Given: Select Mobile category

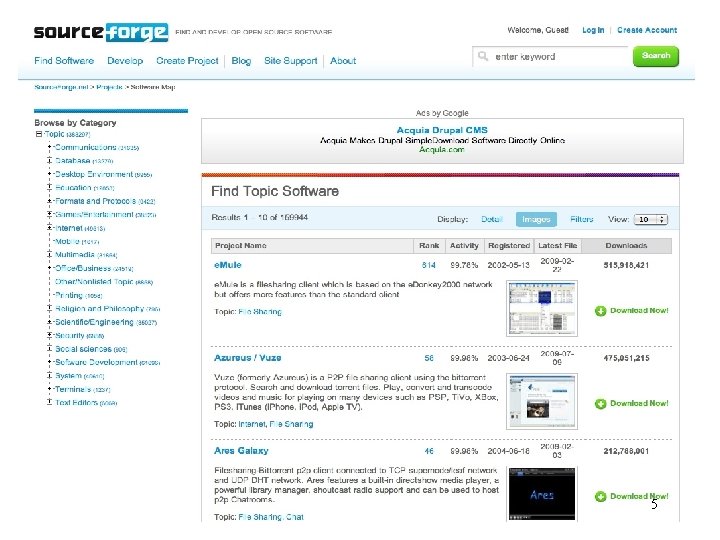Looking at the screenshot, I should (x=67, y=241).
